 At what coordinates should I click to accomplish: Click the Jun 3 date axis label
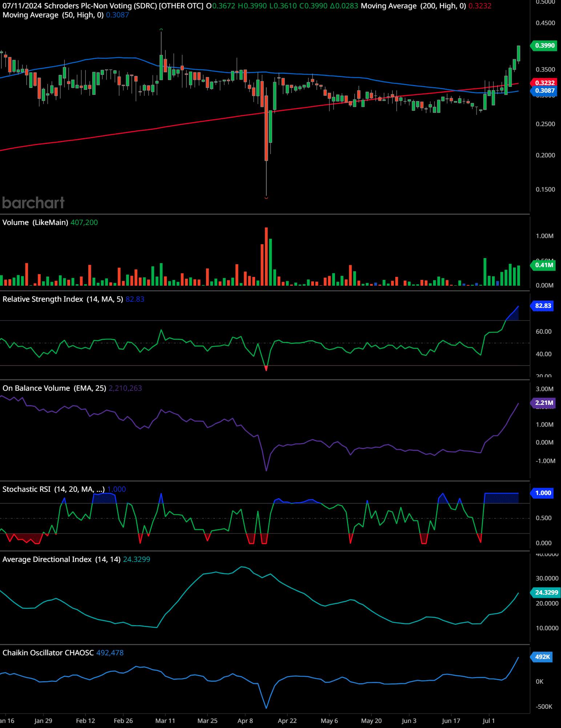[x=409, y=721]
